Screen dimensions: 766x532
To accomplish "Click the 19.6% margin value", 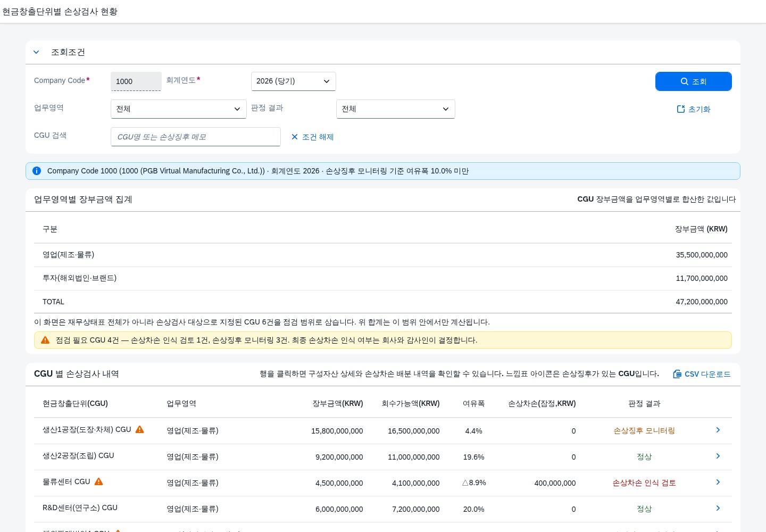I will pyautogui.click(x=473, y=457).
